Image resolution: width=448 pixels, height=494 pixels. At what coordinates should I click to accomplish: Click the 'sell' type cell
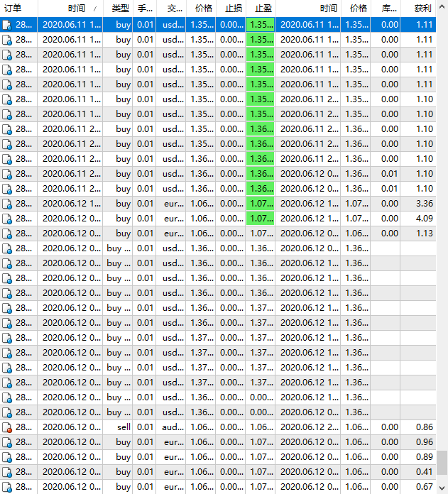118,427
